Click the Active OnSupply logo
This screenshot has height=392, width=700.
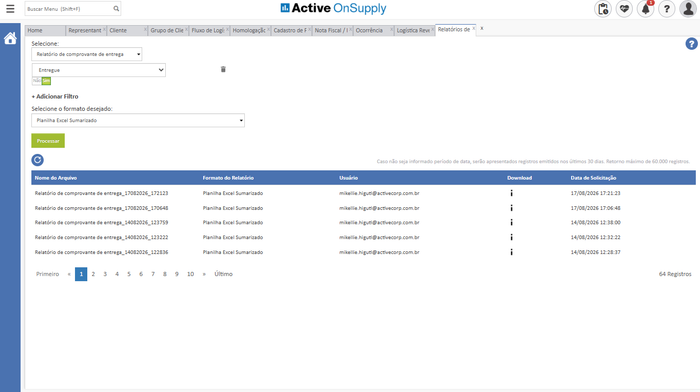point(333,8)
